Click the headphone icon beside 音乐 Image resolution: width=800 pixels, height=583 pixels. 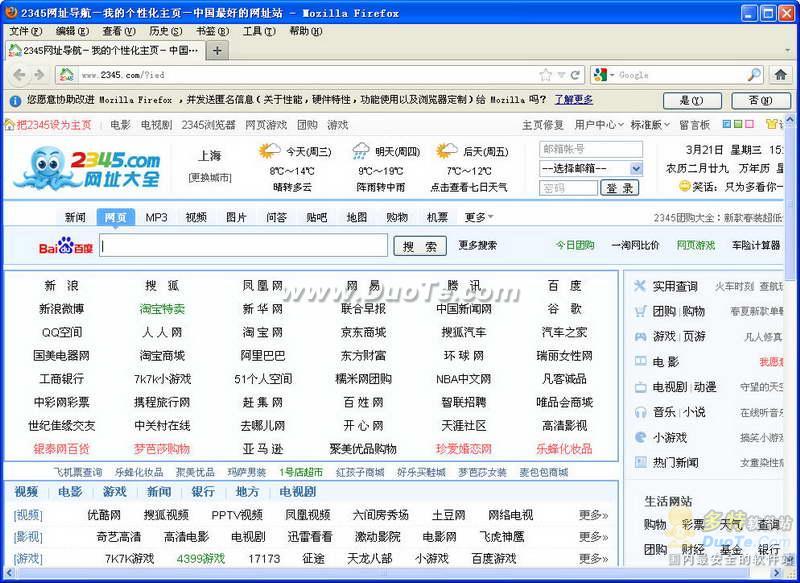tap(640, 411)
